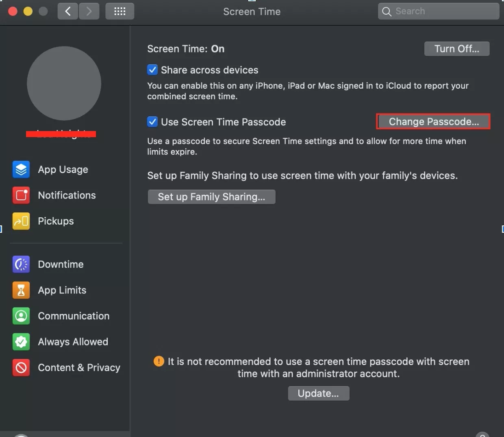
Task: Select Downtime label in the sidebar
Action: pos(61,264)
